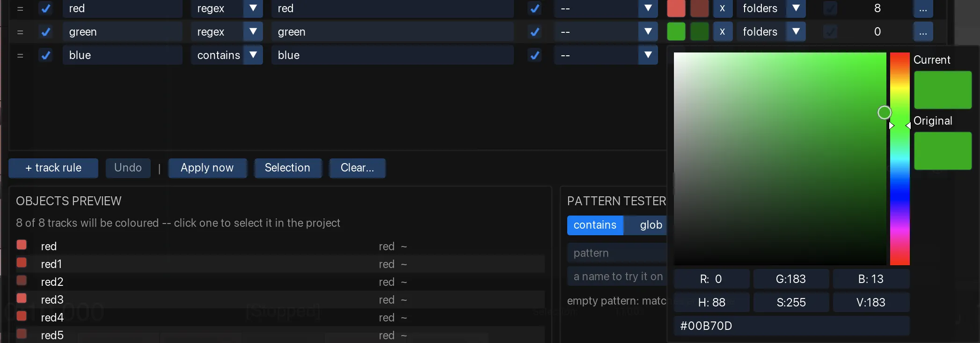The width and height of the screenshot is (980, 343).
Task: Click the Clear... button
Action: pyautogui.click(x=357, y=168)
